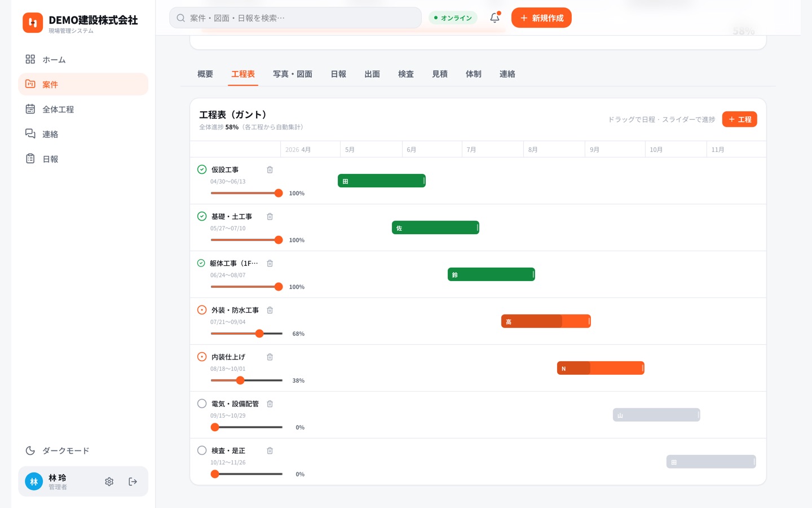Delete 内装仕上げ using the trash icon
The width and height of the screenshot is (812, 508).
click(270, 357)
